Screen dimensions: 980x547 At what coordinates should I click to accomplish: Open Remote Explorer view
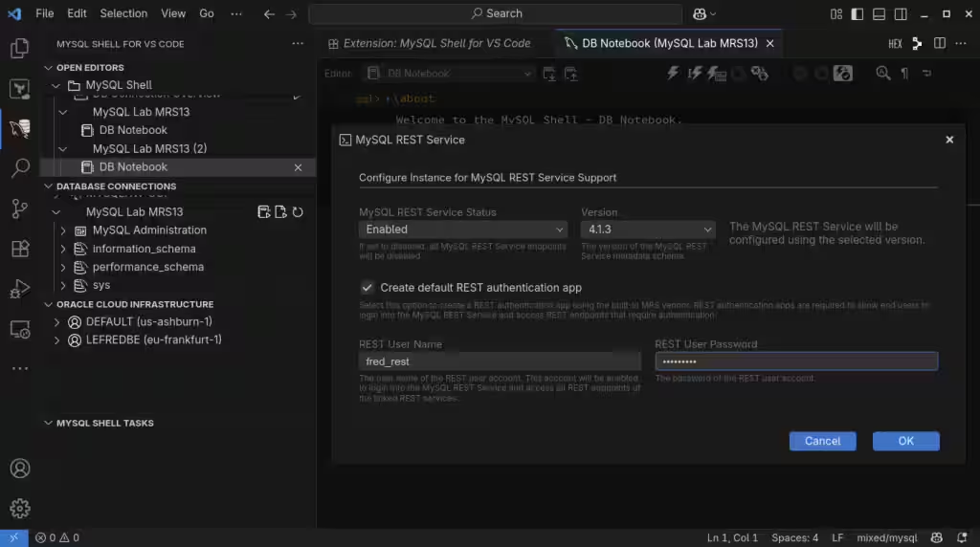(19, 329)
